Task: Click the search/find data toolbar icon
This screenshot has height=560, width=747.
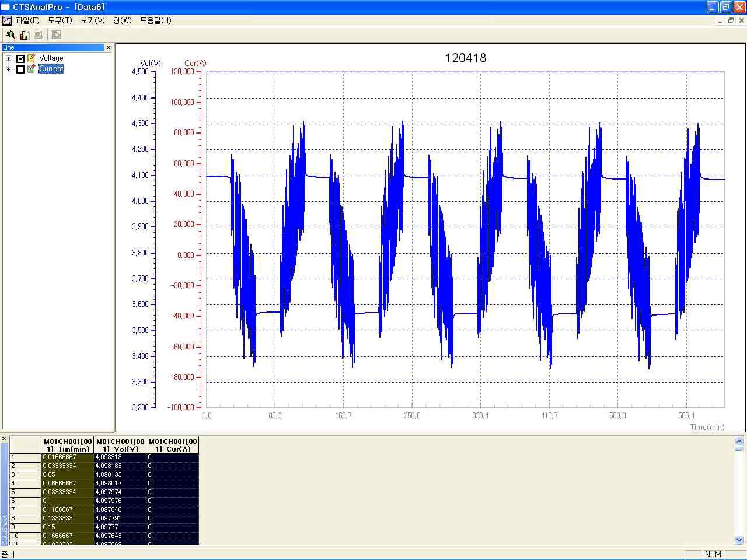Action: point(10,34)
